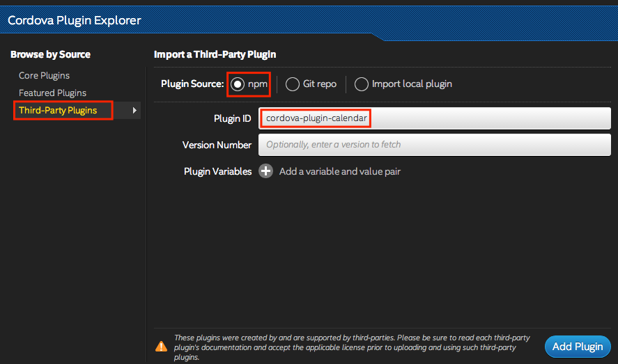Click the 'Import a Third-Party Plugin' heading
The image size is (618, 364).
coord(215,54)
